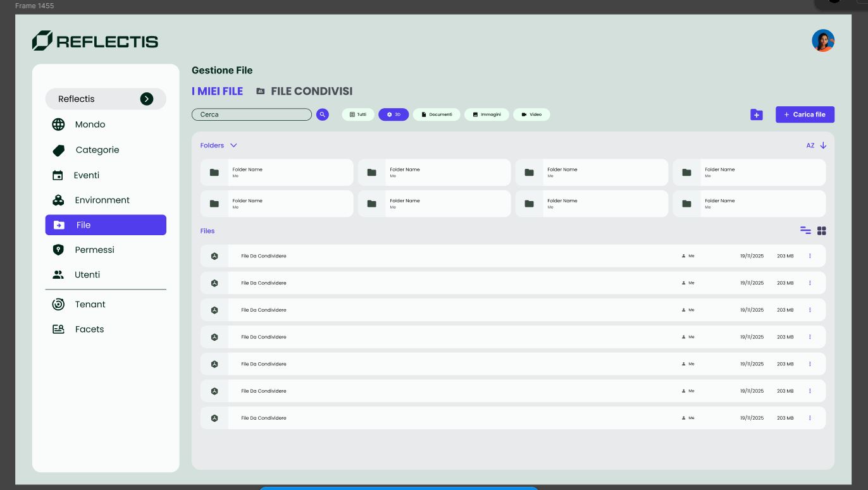Viewport: 868px width, 490px height.
Task: Open three-dot menu of first file row
Action: pyautogui.click(x=810, y=256)
